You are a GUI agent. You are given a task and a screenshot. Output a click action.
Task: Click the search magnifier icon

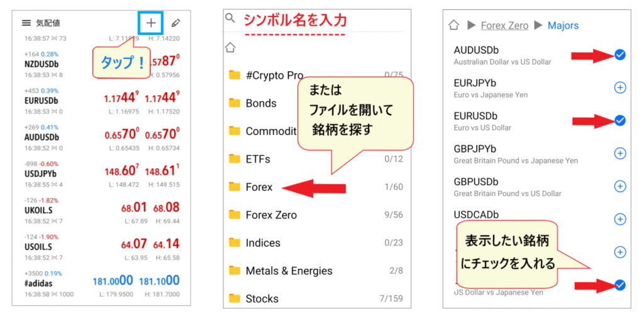click(230, 19)
